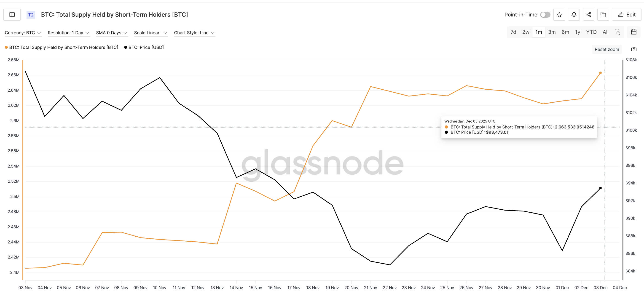The image size is (644, 299).
Task: Click the duplicate chart icon
Action: tap(603, 14)
